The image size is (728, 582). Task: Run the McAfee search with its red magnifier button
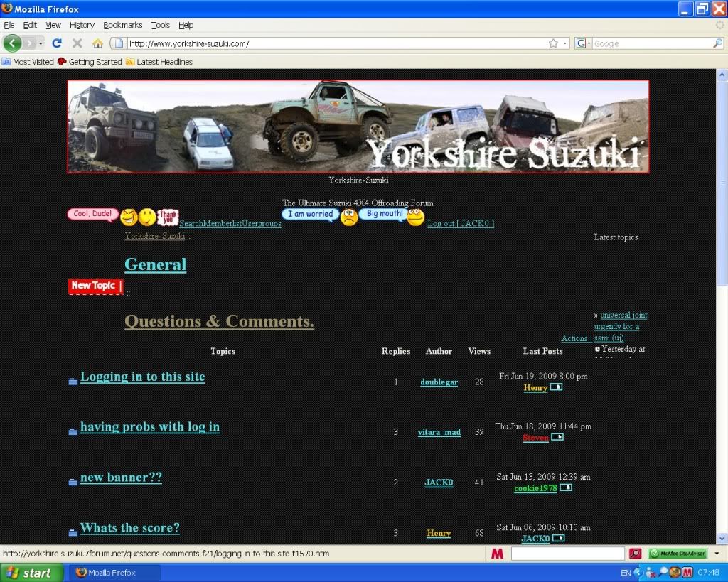(635, 554)
